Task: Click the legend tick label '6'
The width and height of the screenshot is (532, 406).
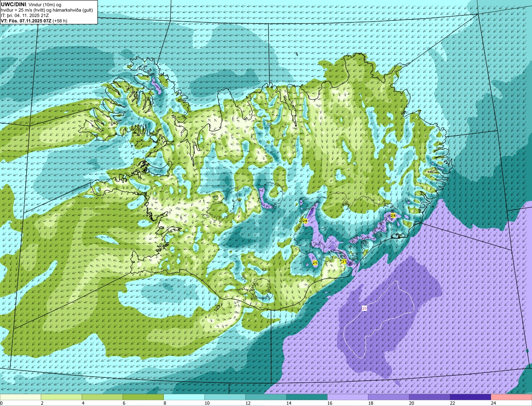Action: pos(123,403)
